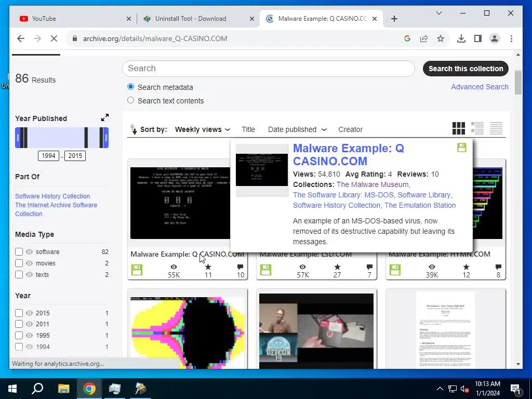Screen dimensions: 532x399
Task: Open File Explorer from taskbar
Action: point(63,389)
